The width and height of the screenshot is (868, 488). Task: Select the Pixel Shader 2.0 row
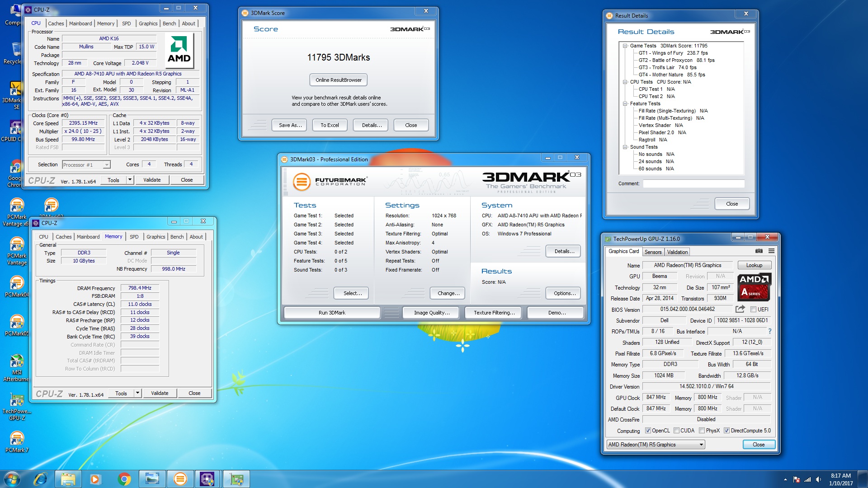(662, 132)
